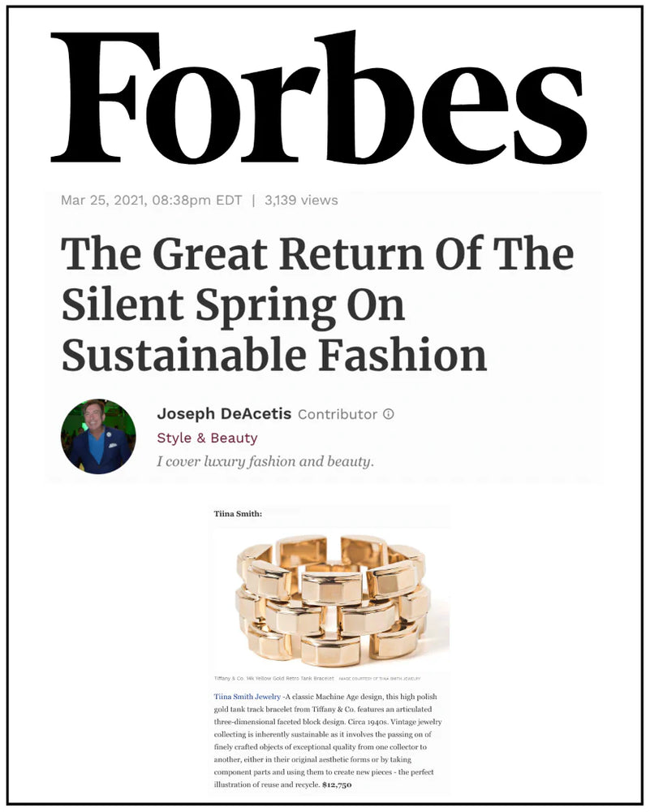650x812 pixels.
Task: Click the "I cover luxury fashion and beauty" tagline
Action: 265,462
